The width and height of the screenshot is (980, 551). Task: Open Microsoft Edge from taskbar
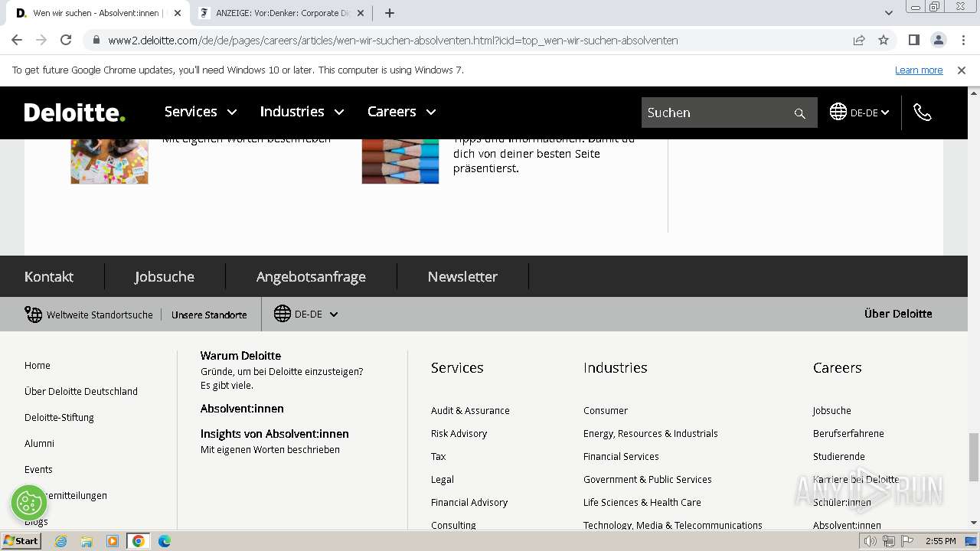point(165,541)
